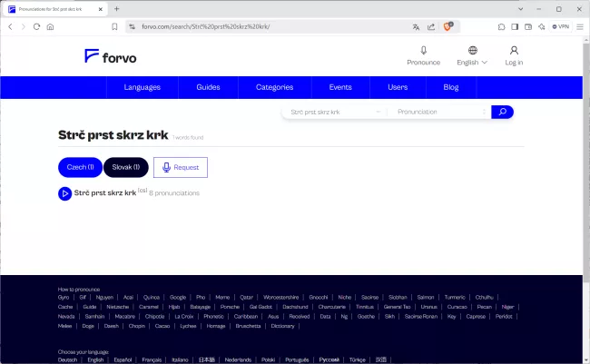The height and width of the screenshot is (364, 590).
Task: Open the VPN button
Action: click(x=560, y=26)
